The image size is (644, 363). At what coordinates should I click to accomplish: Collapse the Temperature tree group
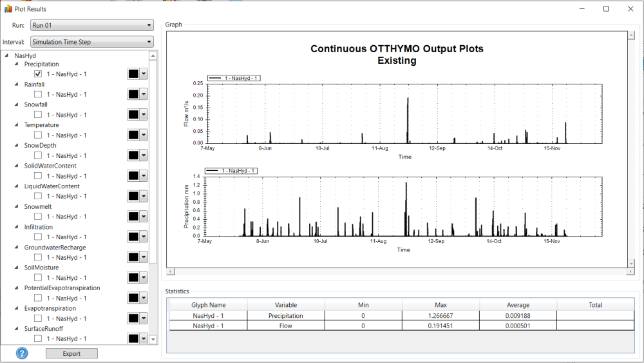coord(17,124)
